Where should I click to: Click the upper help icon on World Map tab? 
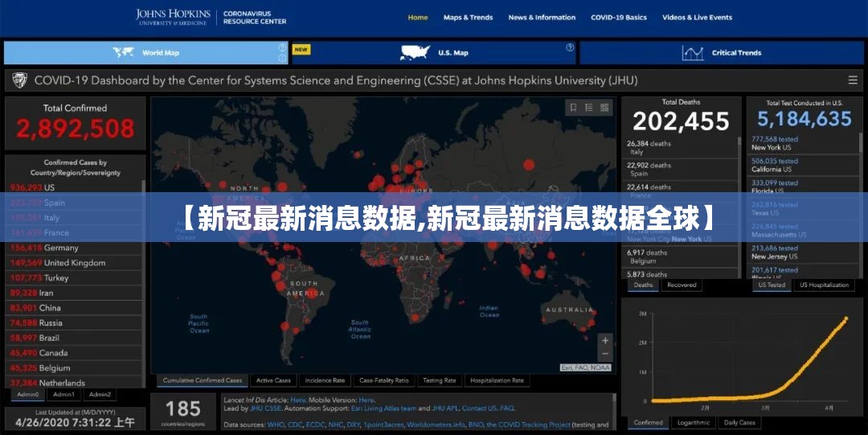[x=282, y=47]
